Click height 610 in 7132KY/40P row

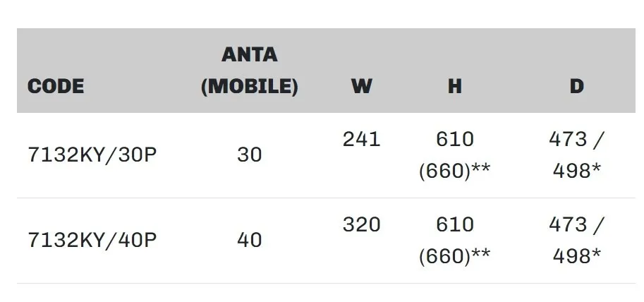tap(455, 224)
